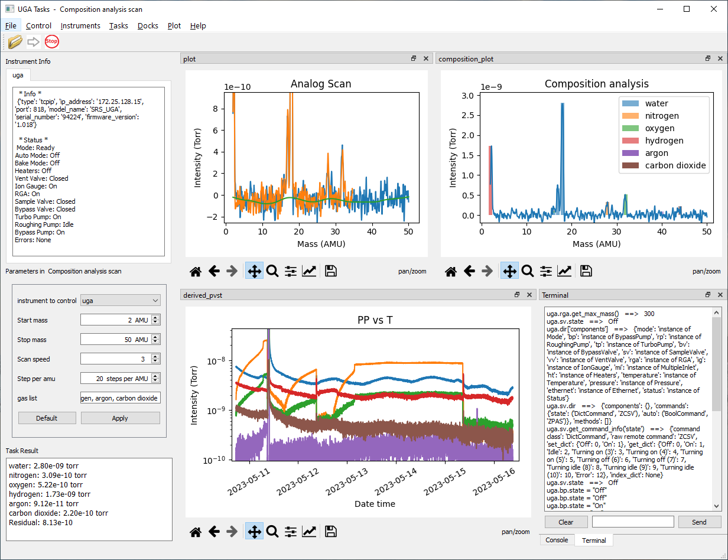
Task: Open a file using the folder toolbar icon
Action: pos(15,41)
